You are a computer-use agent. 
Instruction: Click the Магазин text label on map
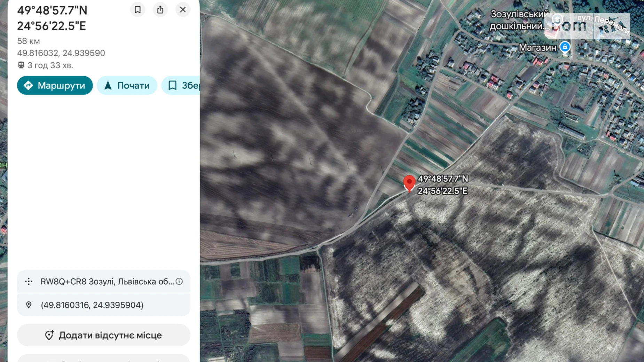(x=537, y=48)
